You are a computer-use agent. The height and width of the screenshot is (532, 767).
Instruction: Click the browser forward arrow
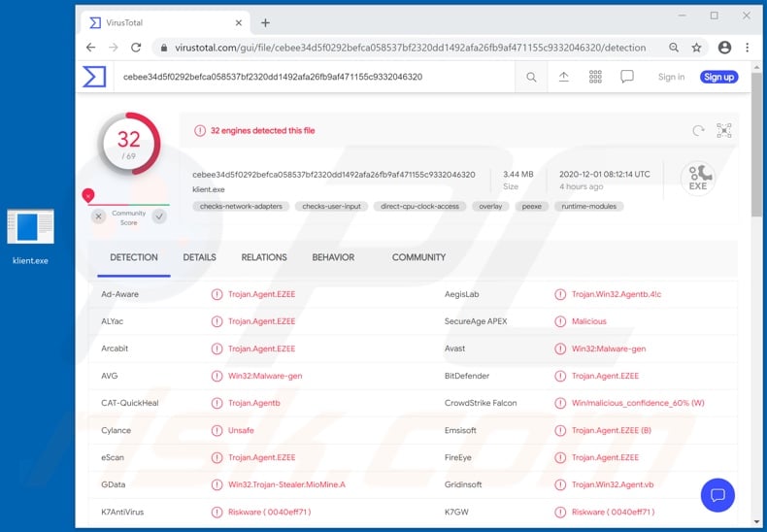(x=114, y=48)
